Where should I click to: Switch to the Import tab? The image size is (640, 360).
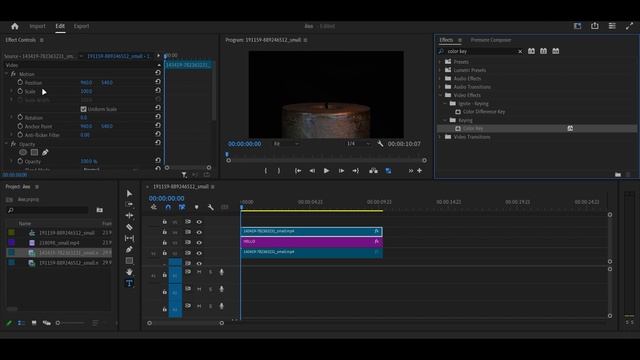[x=37, y=26]
